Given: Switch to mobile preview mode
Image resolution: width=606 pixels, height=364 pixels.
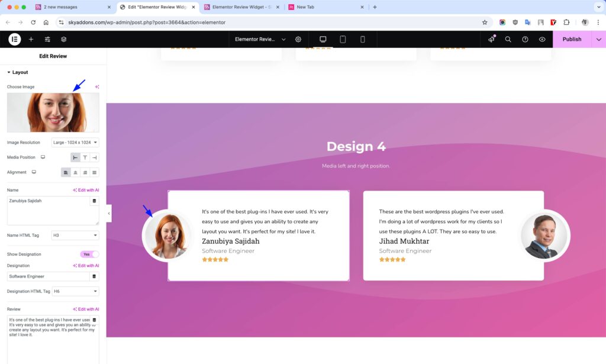Looking at the screenshot, I should coord(363,39).
